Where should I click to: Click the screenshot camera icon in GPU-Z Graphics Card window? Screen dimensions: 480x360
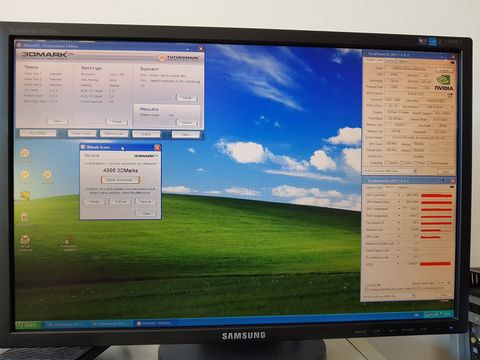452,62
